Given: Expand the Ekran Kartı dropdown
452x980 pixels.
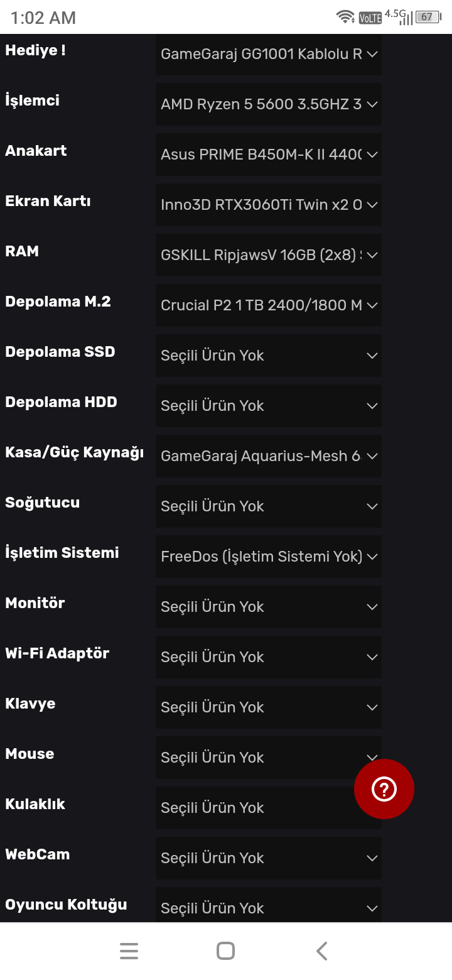Looking at the screenshot, I should pyautogui.click(x=269, y=205).
